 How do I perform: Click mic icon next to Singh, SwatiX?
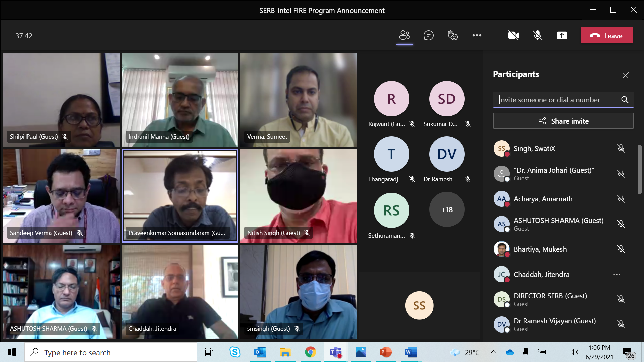[x=621, y=148]
